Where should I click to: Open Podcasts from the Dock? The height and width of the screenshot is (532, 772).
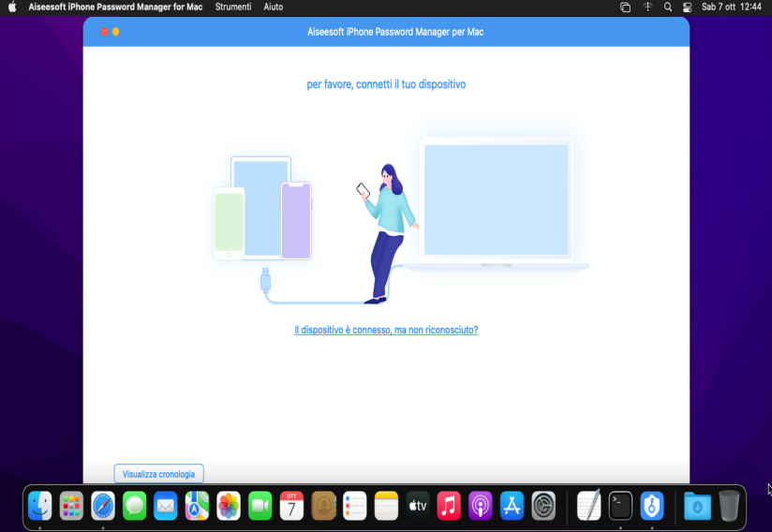click(x=480, y=506)
